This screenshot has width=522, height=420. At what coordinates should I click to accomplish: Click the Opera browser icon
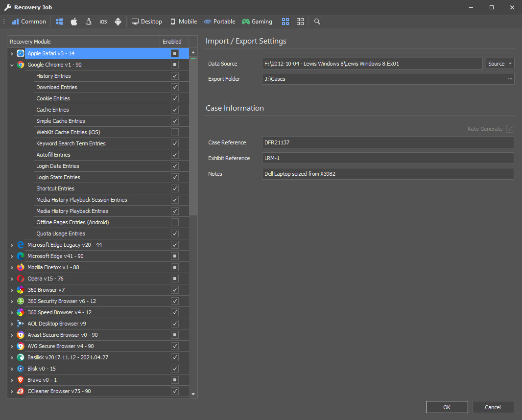pos(21,279)
